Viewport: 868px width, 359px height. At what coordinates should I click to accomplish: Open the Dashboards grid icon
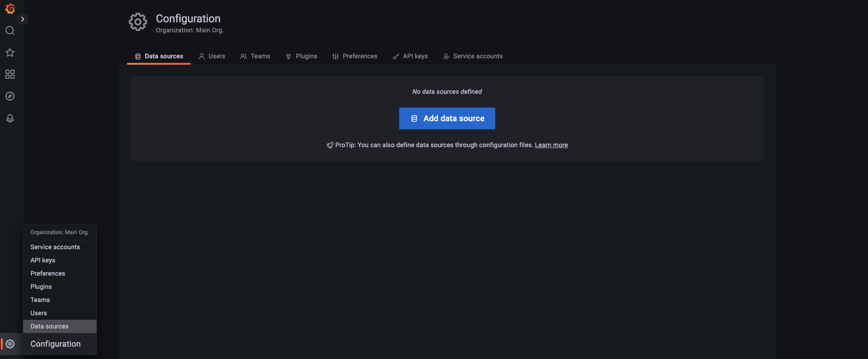[x=10, y=74]
